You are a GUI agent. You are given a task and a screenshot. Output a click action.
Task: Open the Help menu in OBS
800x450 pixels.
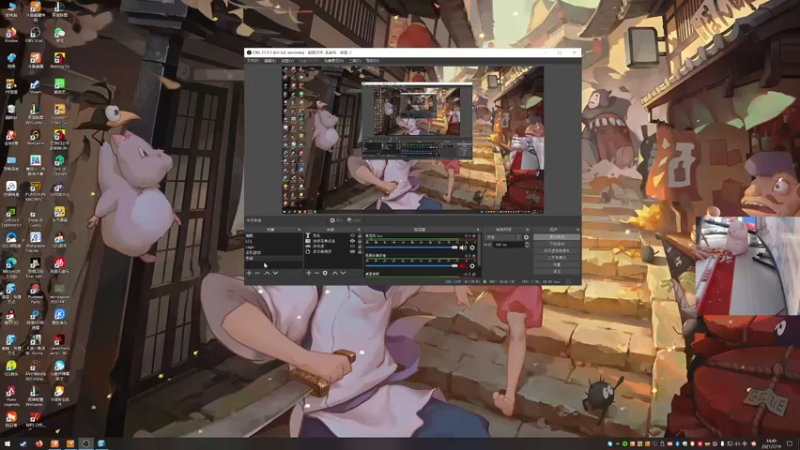point(372,61)
